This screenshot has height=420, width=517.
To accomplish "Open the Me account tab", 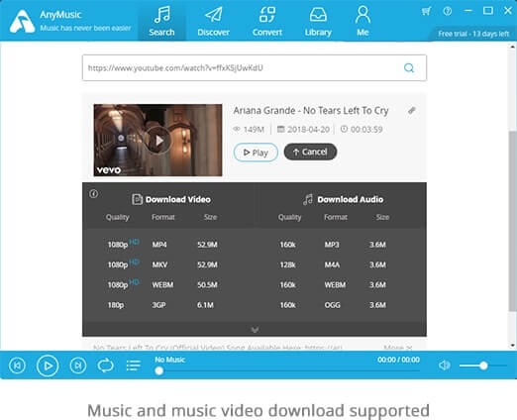I will 362,21.
